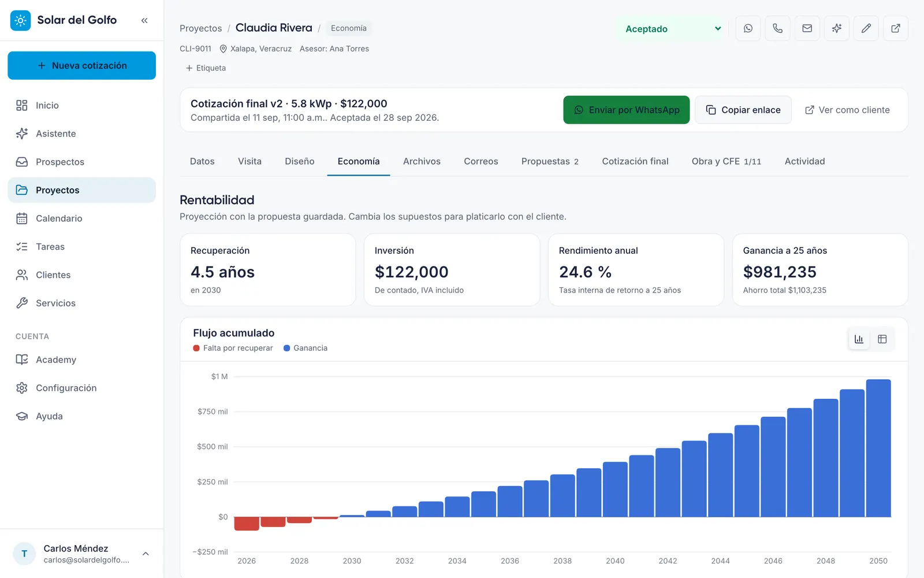
Task: Open Servicios in sidebar
Action: pyautogui.click(x=81, y=303)
